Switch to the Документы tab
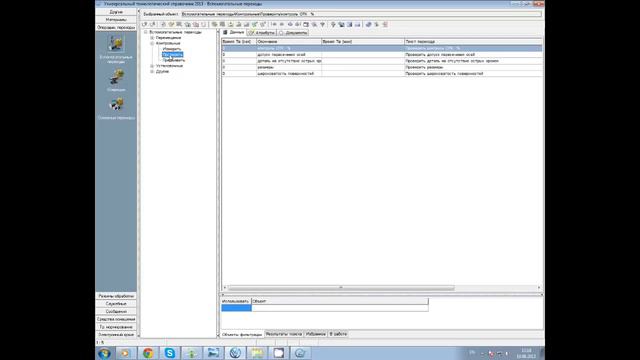 coord(293,33)
